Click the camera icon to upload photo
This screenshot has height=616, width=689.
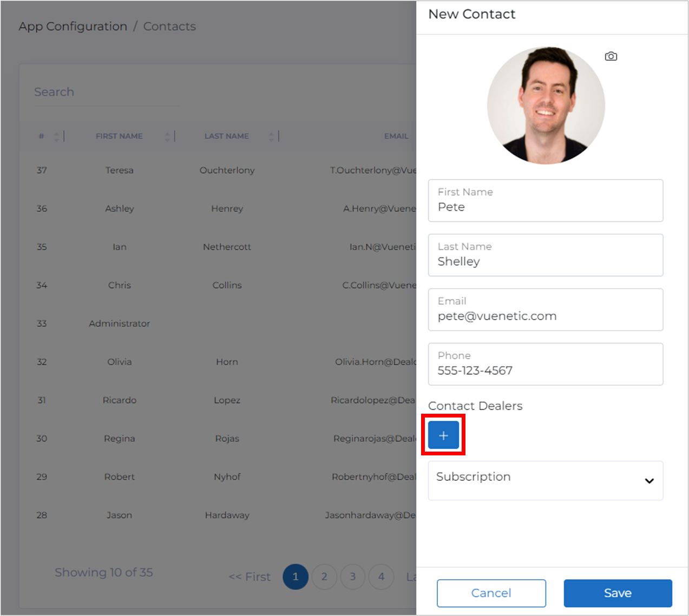(x=611, y=56)
